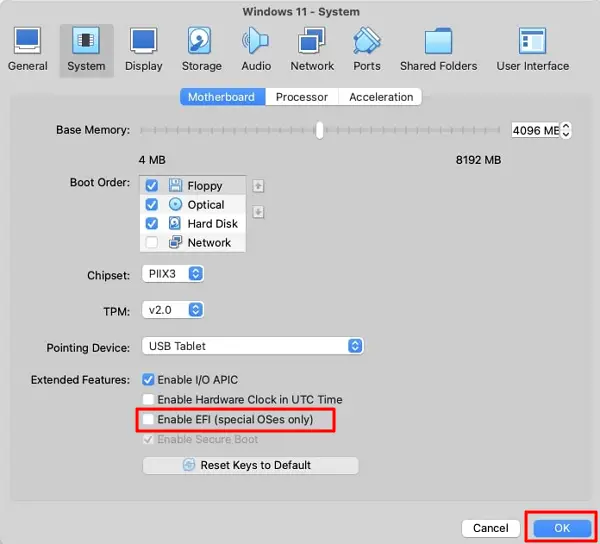Switch to the Acceleration tab

pyautogui.click(x=381, y=97)
